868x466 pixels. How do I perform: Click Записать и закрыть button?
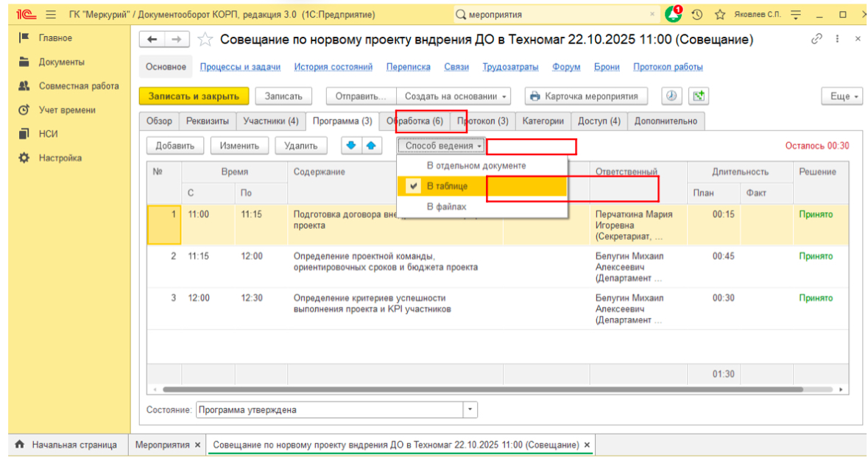coord(194,96)
